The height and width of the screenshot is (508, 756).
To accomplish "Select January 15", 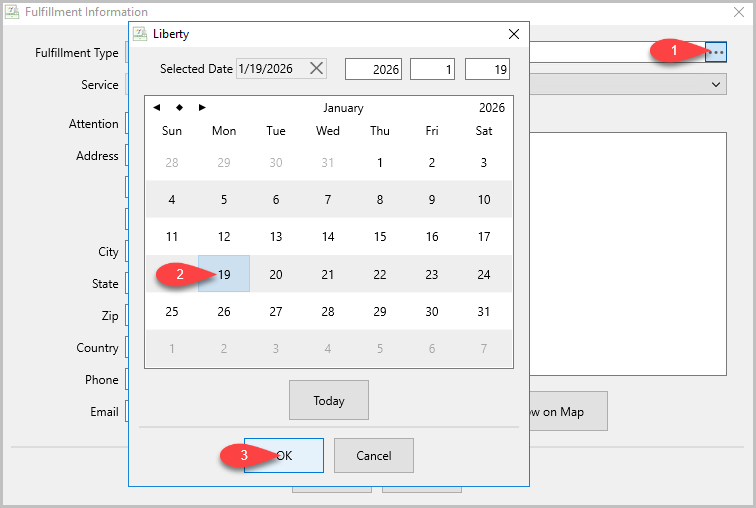I will coord(380,237).
